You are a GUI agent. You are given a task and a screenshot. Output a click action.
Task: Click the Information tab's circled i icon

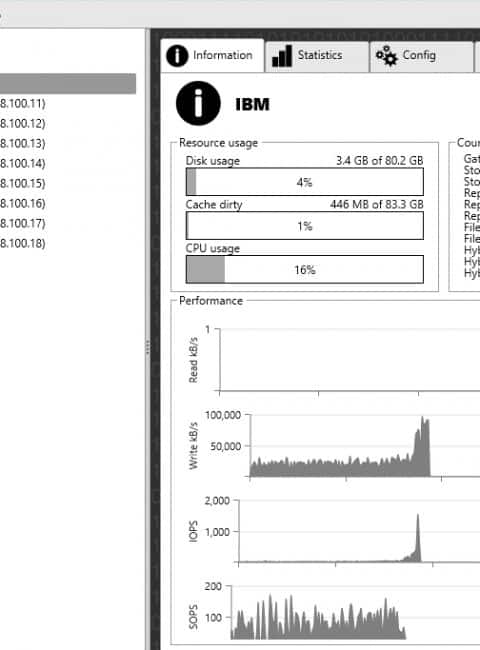[177, 56]
